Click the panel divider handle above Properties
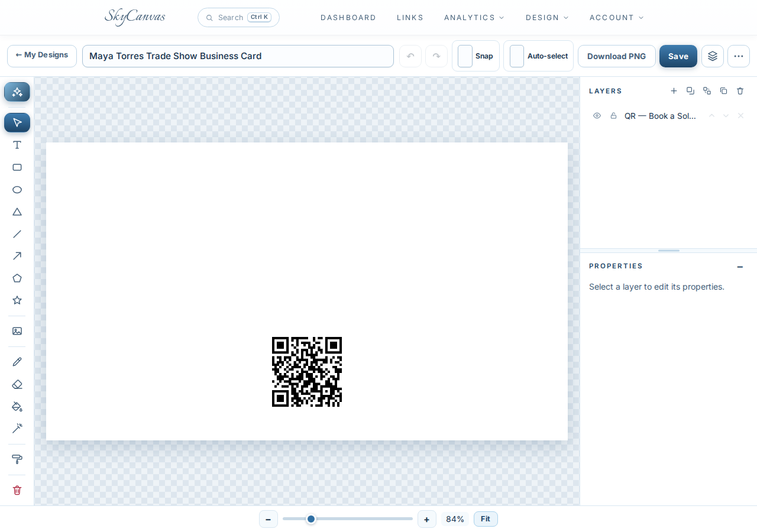 tap(669, 251)
